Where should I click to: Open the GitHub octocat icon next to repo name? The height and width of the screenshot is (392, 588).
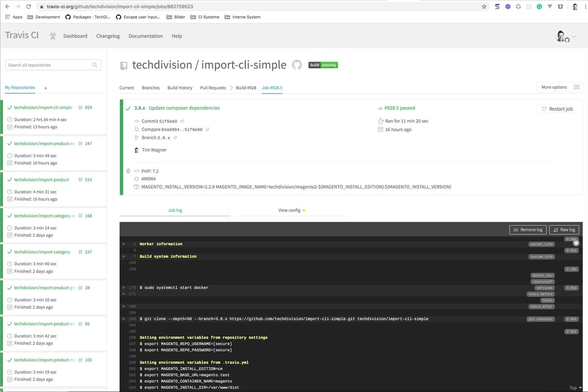(297, 65)
